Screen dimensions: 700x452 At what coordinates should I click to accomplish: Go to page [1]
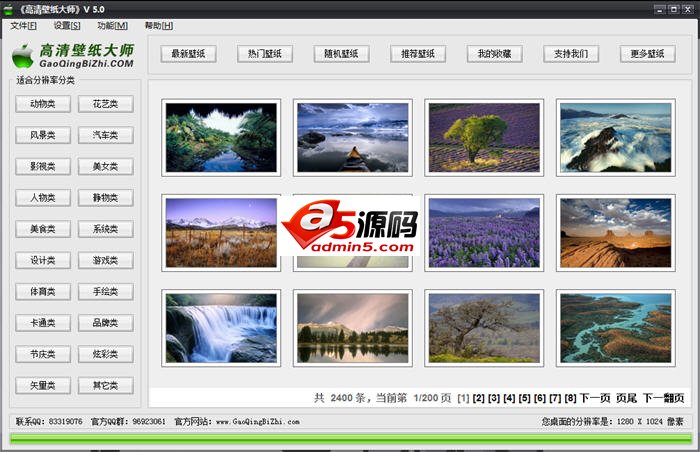(x=463, y=398)
